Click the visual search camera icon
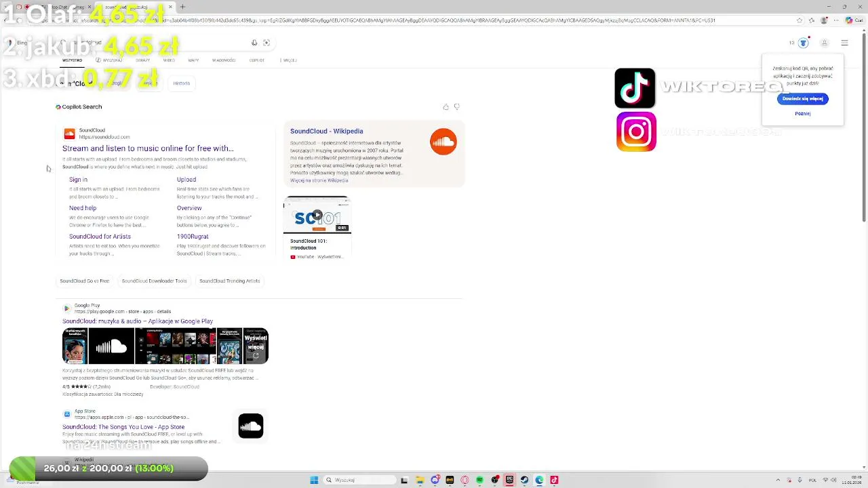Viewport: 868px width, 488px height. coord(267,43)
